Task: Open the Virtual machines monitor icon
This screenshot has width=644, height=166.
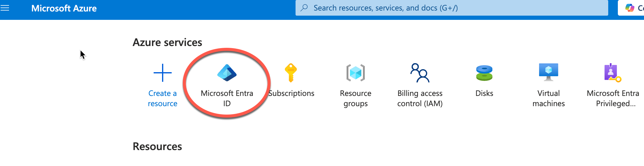Action: coord(549,72)
